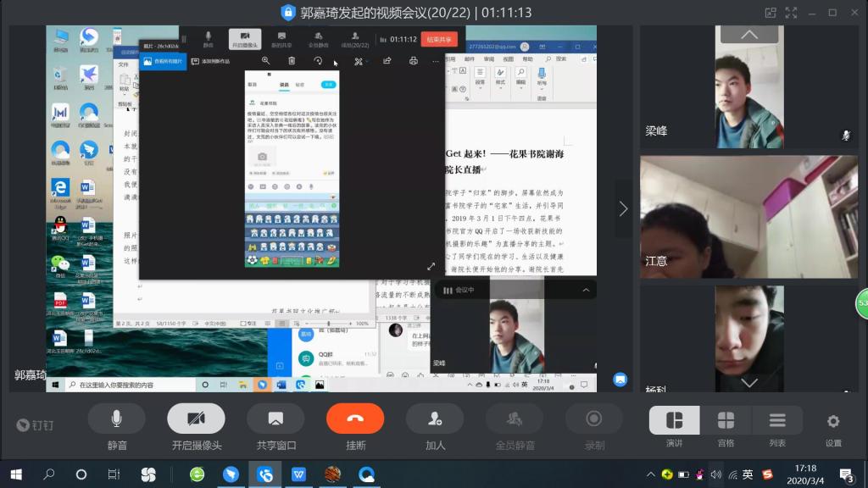This screenshot has height=488, width=868.
Task: Click the picture-in-picture icon in the title bar
Action: [x=770, y=13]
